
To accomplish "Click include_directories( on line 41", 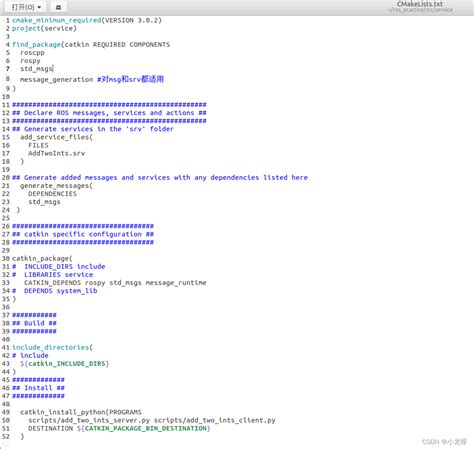I will [52, 347].
